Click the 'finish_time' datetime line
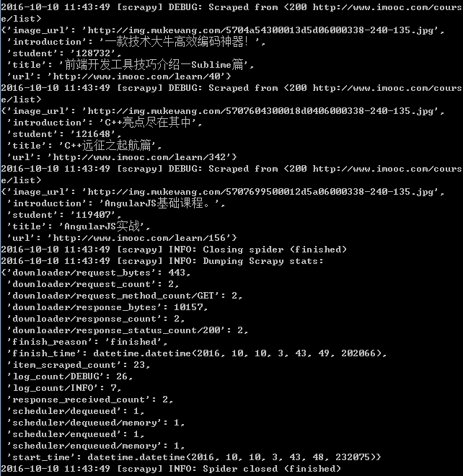The height and width of the screenshot is (476, 463). click(197, 353)
